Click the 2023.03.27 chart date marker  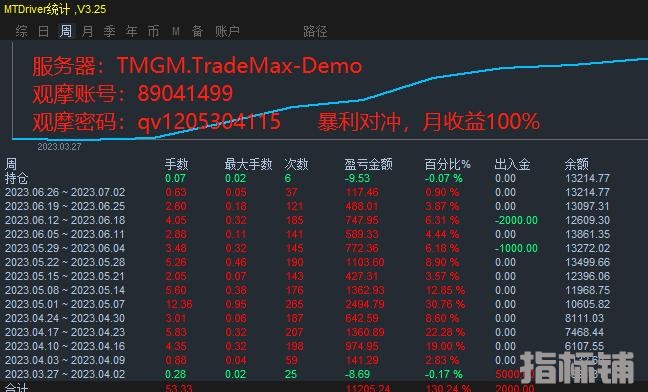tap(59, 147)
